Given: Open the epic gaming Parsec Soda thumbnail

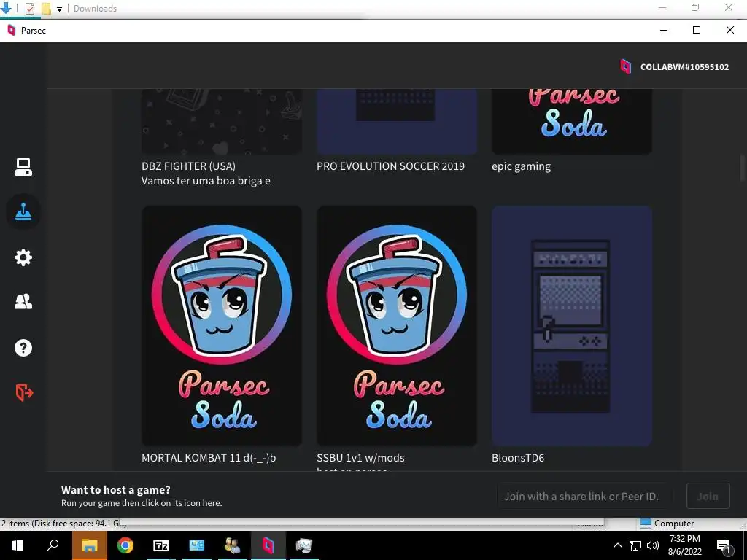Looking at the screenshot, I should 572,122.
